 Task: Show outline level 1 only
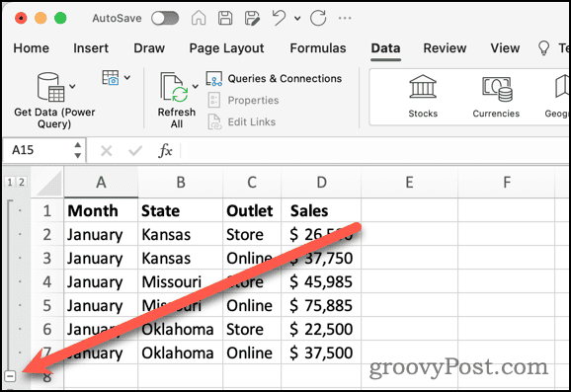[x=10, y=182]
